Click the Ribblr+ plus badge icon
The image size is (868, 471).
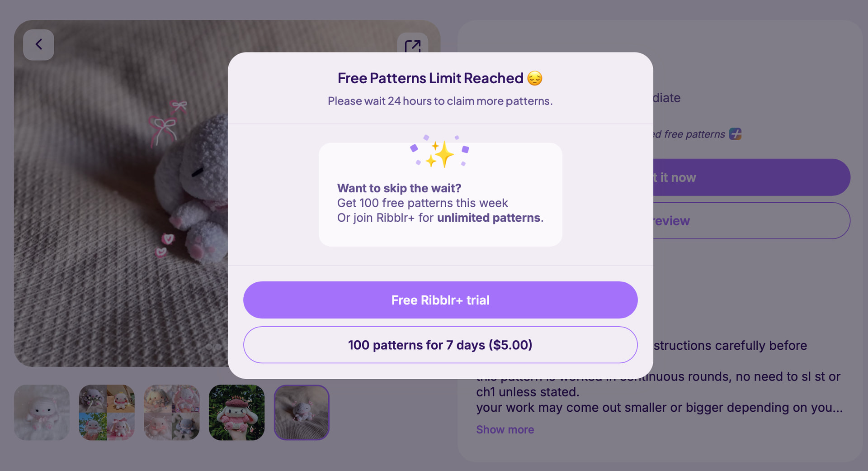736,134
